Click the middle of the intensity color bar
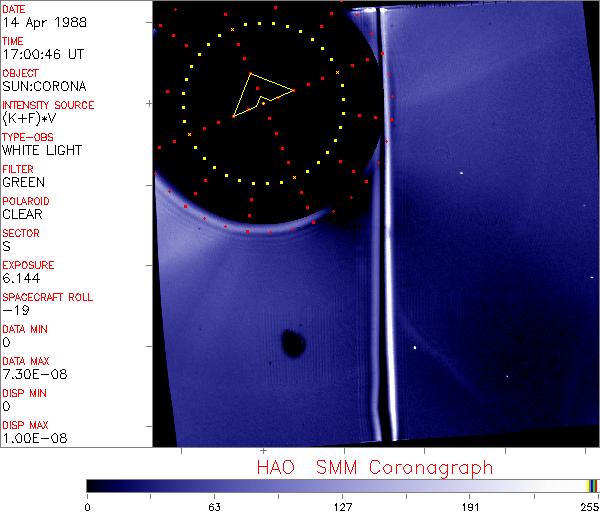Image resolution: width=600 pixels, height=512 pixels. click(342, 485)
